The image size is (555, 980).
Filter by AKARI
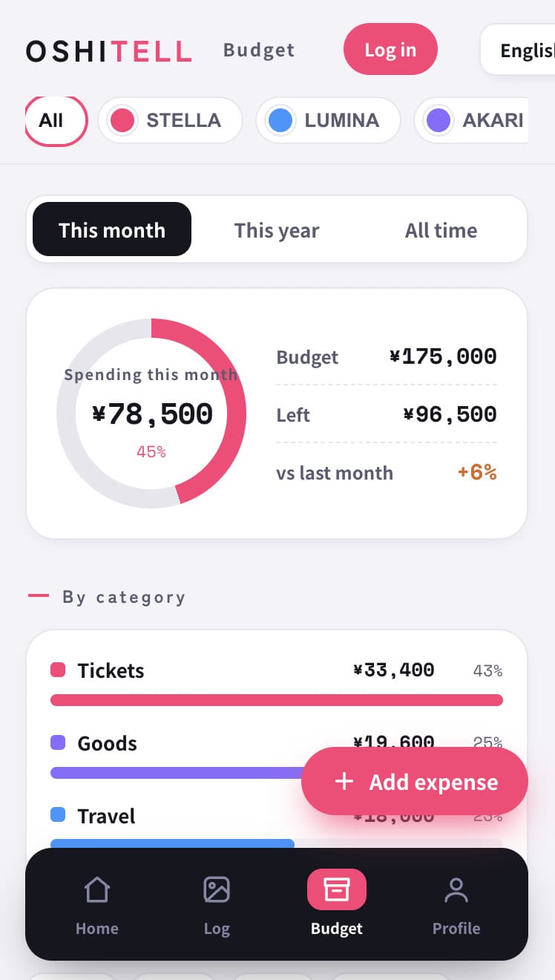(x=471, y=120)
